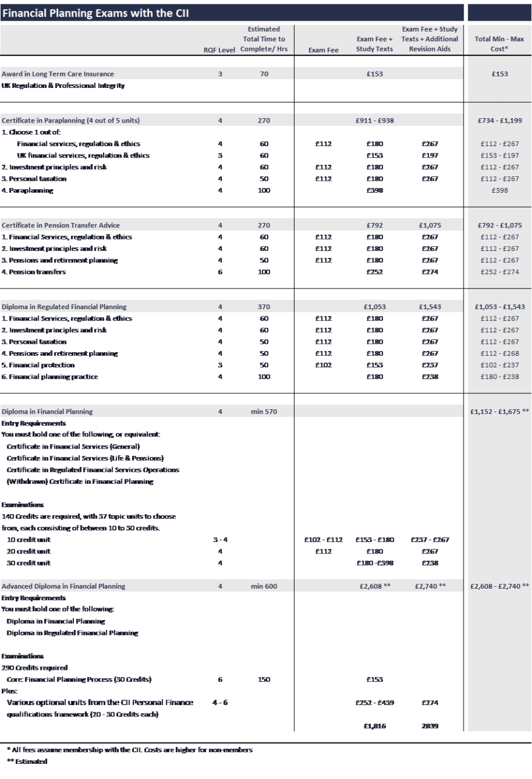Image resolution: width=532 pixels, height=779 pixels.
Task: Click the 'Estimated Total Time to Complete/ Hrs' header
Action: pos(264,39)
